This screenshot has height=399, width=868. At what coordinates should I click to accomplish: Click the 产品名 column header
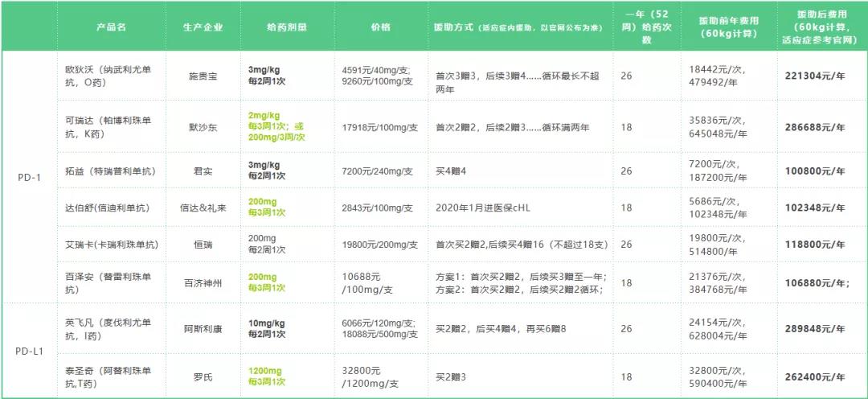point(111,27)
